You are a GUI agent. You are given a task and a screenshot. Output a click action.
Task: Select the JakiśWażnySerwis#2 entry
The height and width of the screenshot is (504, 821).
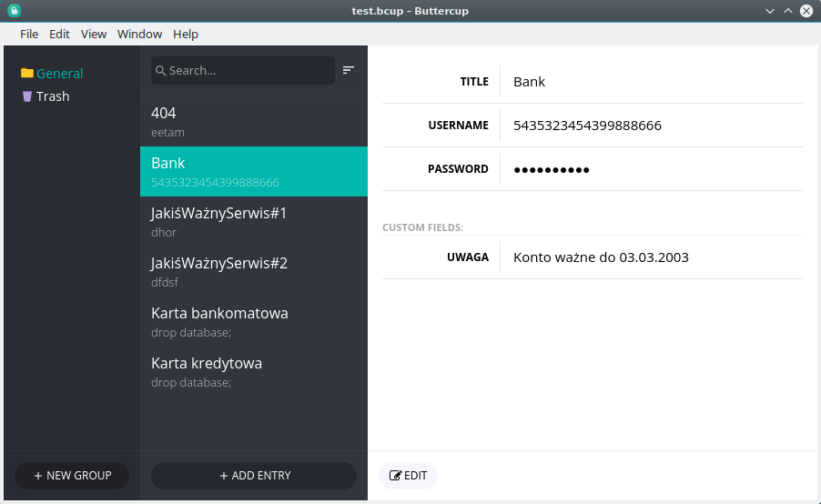tap(254, 272)
